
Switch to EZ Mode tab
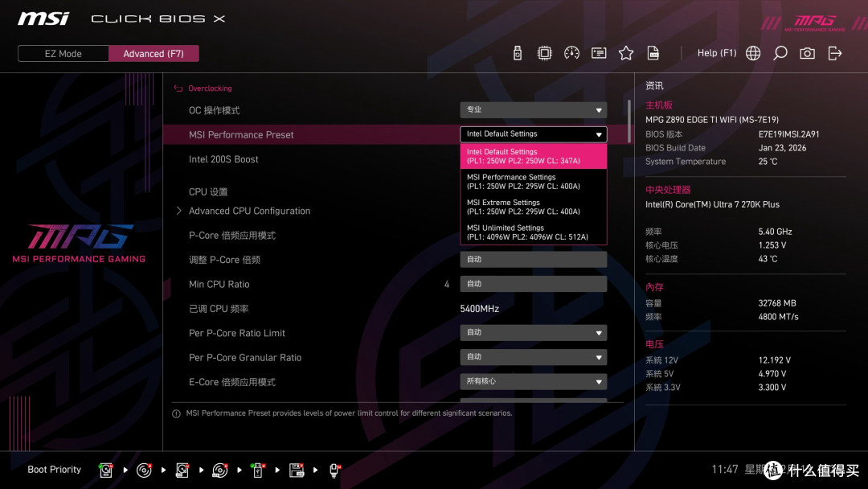coord(63,54)
